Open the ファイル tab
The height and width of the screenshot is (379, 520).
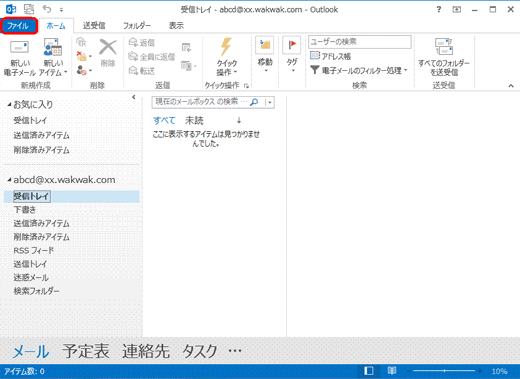point(19,26)
